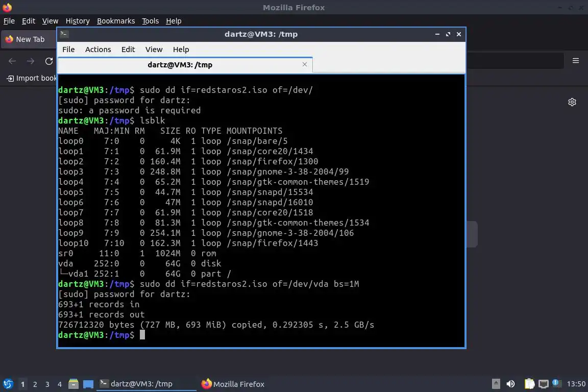588x392 pixels.
Task: Select the dartz@VM3: /tmp taskbar entry
Action: point(146,384)
